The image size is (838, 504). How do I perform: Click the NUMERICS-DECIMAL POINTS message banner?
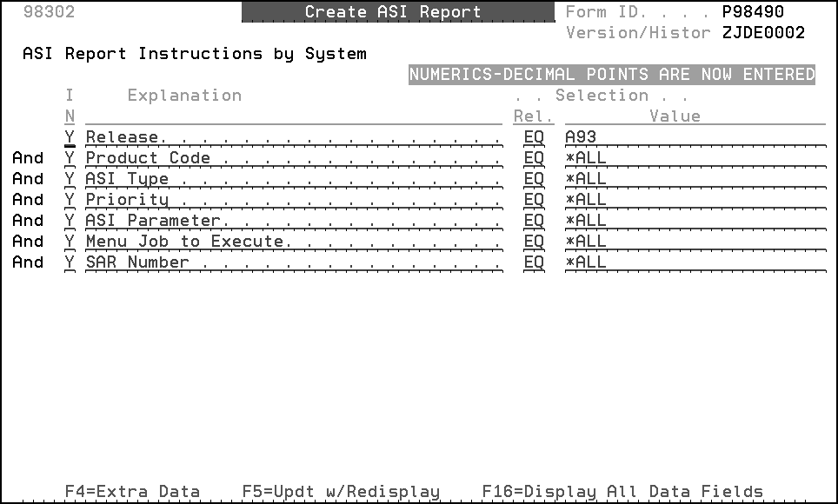(613, 75)
